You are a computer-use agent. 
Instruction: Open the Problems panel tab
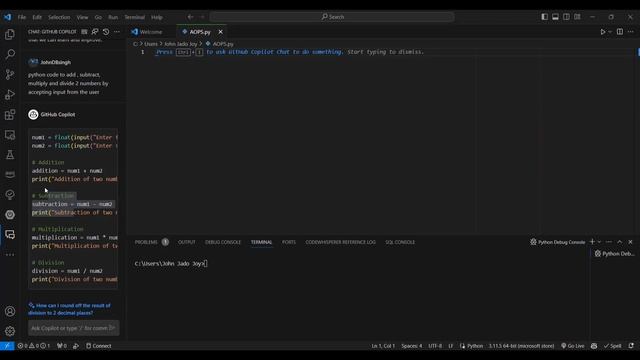click(x=146, y=242)
